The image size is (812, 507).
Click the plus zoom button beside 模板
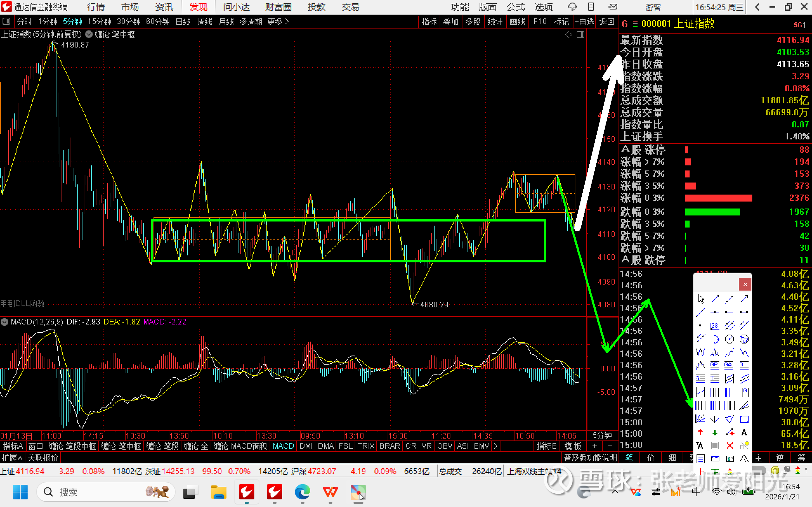point(595,446)
